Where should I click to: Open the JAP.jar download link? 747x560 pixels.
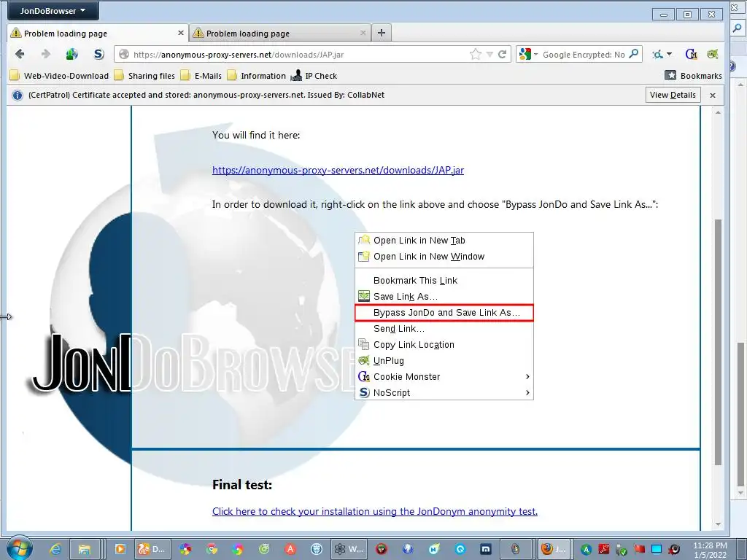(338, 170)
